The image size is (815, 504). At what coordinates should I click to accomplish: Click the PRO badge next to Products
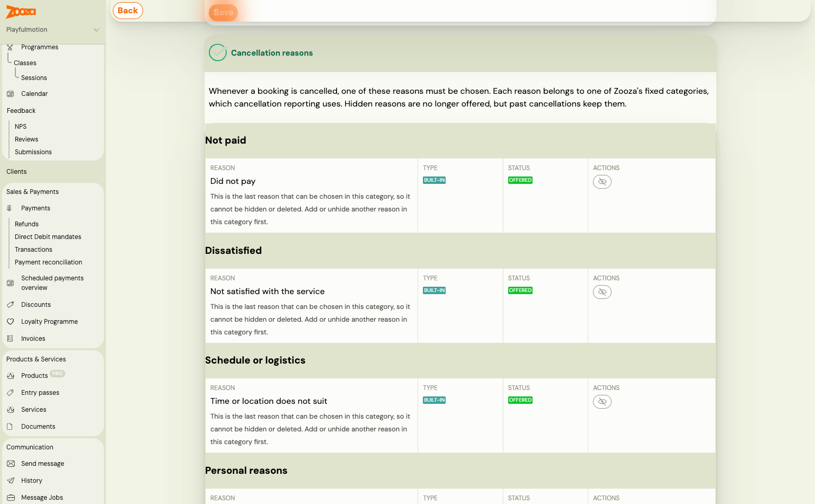[58, 374]
